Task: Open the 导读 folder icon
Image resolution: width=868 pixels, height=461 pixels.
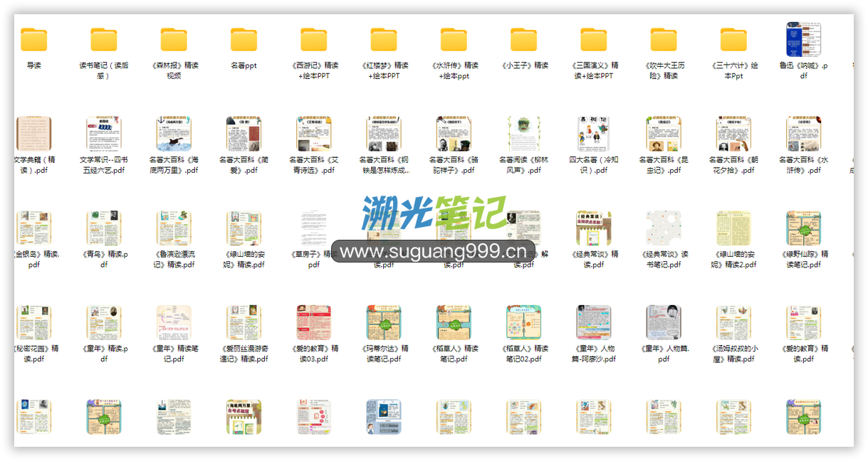Action: (33, 40)
